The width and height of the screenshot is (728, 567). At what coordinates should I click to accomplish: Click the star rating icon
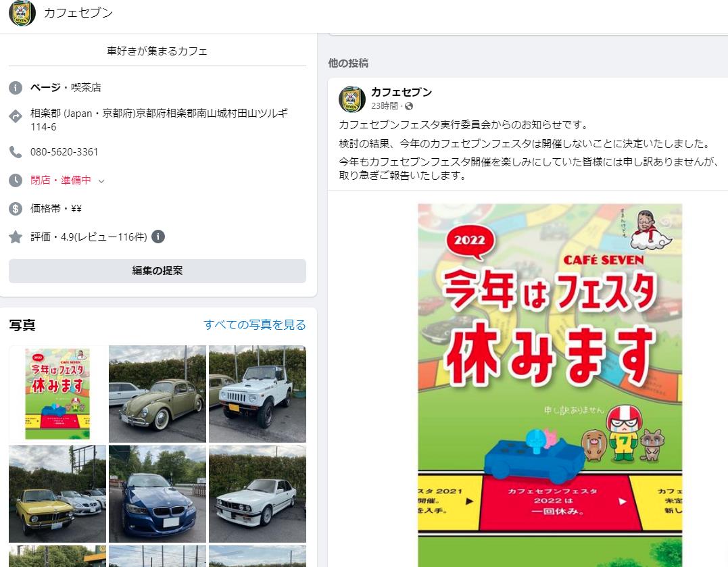pyautogui.click(x=16, y=237)
